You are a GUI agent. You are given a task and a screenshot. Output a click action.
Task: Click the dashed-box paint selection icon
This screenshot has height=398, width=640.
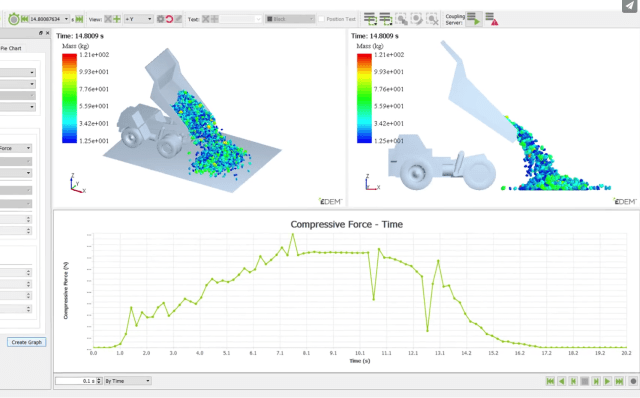(x=417, y=19)
